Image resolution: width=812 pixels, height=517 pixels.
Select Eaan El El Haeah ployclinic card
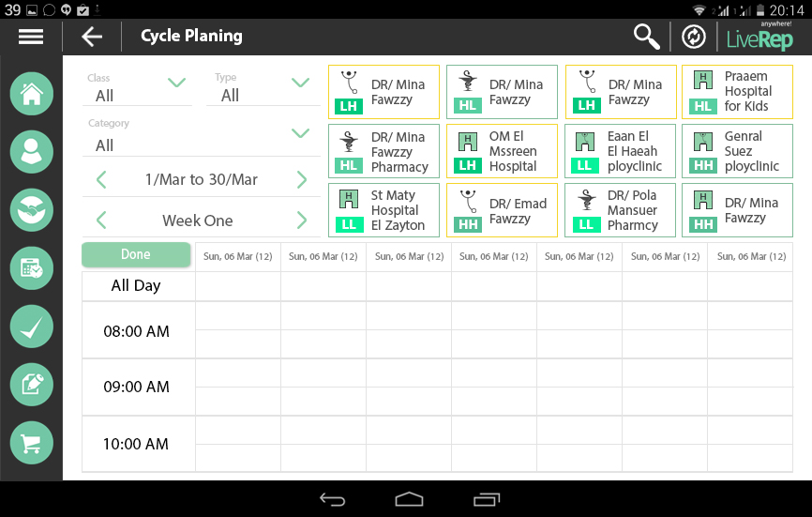621,151
